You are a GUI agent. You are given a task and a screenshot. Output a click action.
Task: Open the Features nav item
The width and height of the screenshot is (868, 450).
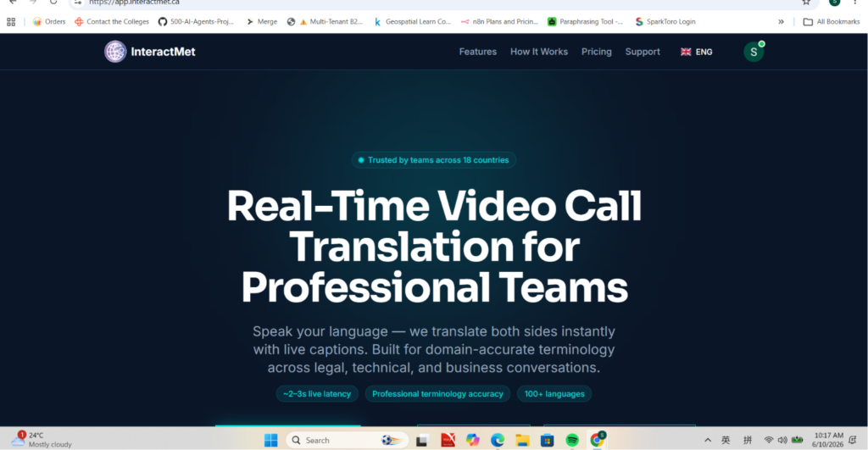coord(478,52)
